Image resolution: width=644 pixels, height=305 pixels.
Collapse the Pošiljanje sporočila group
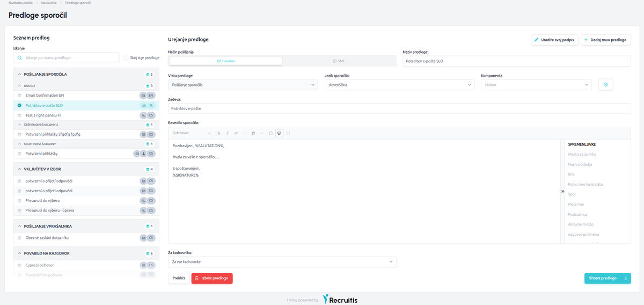(19, 75)
